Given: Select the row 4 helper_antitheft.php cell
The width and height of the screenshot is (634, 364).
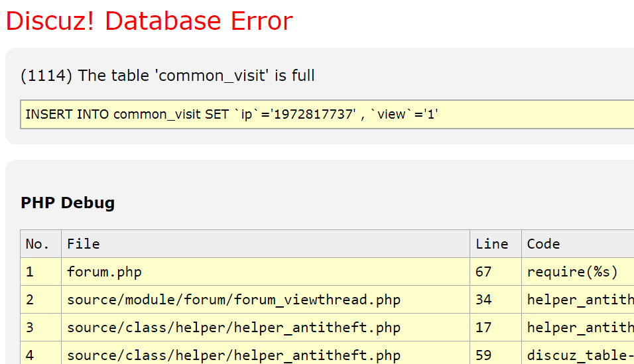Looking at the screenshot, I should [266, 353].
